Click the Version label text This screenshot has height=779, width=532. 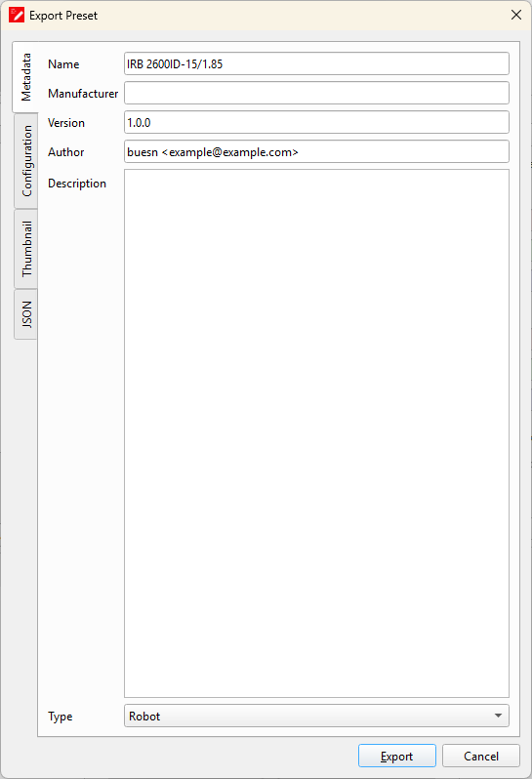(66, 123)
